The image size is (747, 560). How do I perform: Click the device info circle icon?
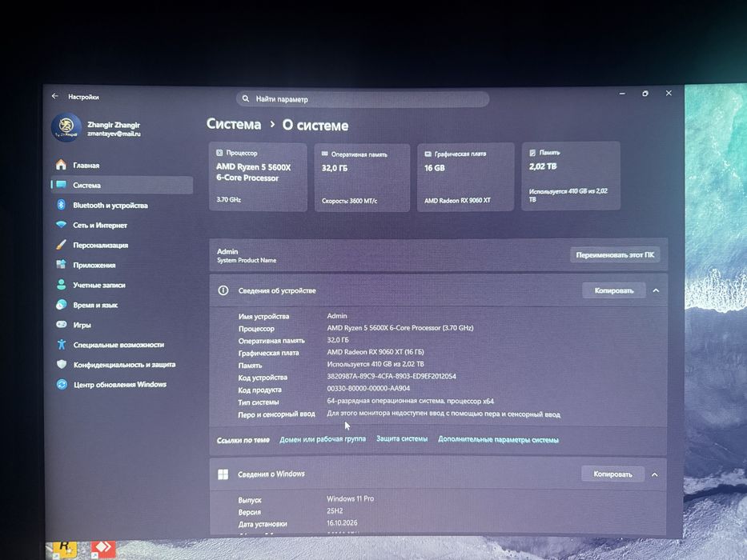223,290
